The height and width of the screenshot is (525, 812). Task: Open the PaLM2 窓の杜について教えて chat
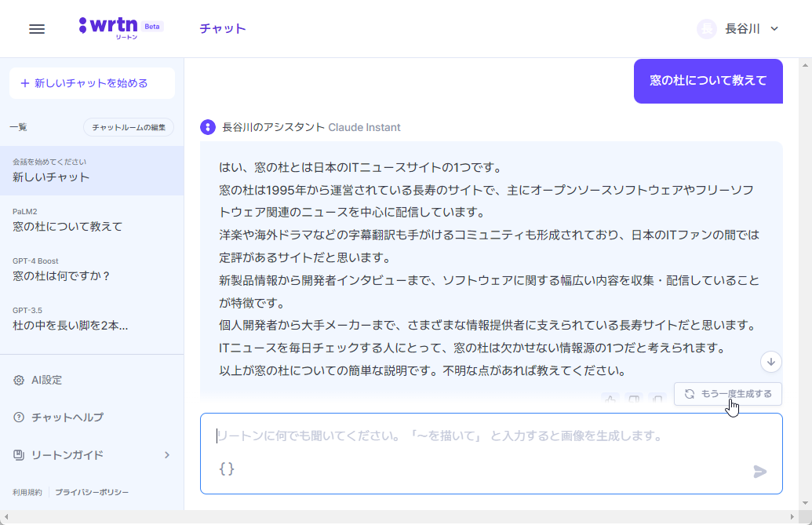[x=92, y=220]
